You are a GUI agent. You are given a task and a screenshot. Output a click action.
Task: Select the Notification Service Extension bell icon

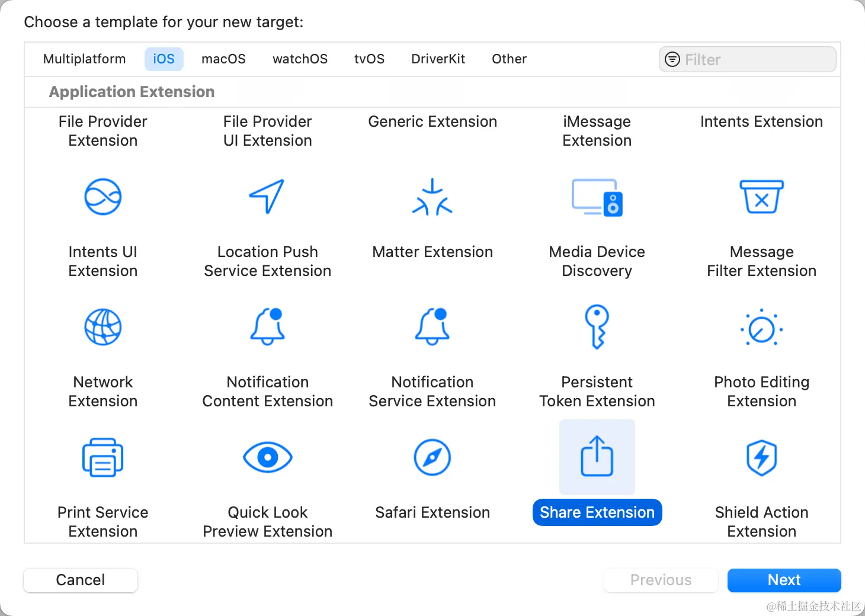coord(432,326)
